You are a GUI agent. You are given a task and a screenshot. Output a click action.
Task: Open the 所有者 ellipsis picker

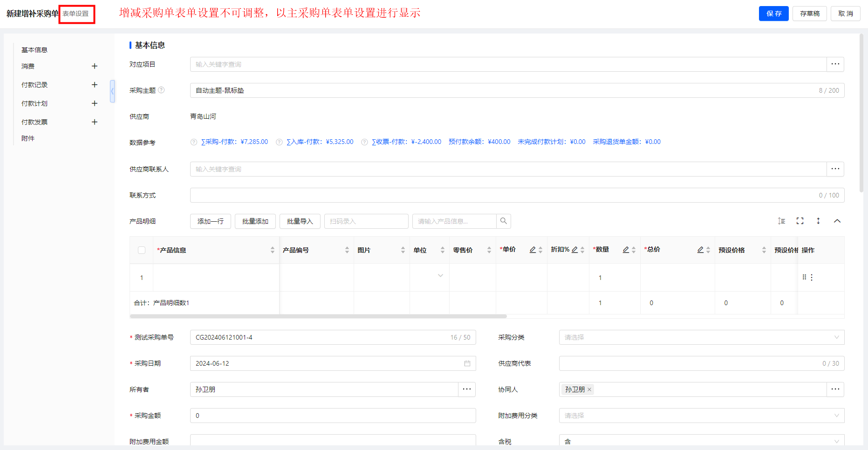click(467, 389)
